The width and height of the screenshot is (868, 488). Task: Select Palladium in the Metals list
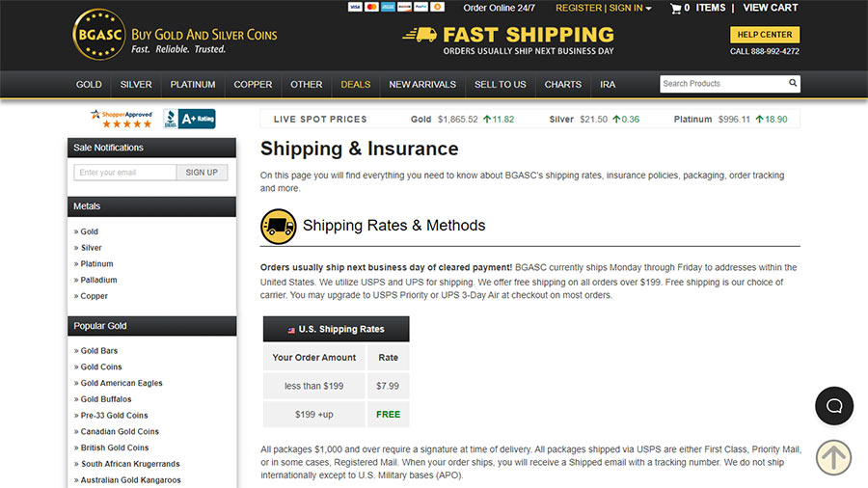point(98,280)
